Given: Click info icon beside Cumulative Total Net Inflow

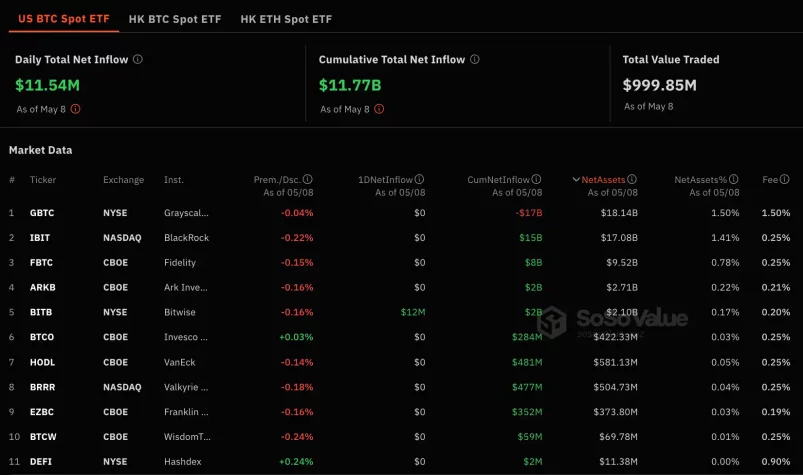Looking at the screenshot, I should (474, 60).
